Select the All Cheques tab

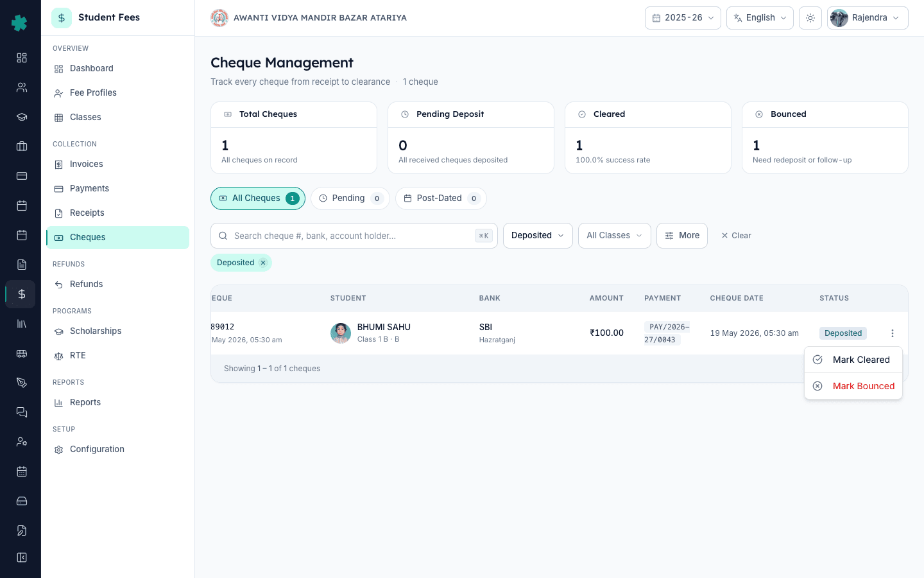(258, 198)
